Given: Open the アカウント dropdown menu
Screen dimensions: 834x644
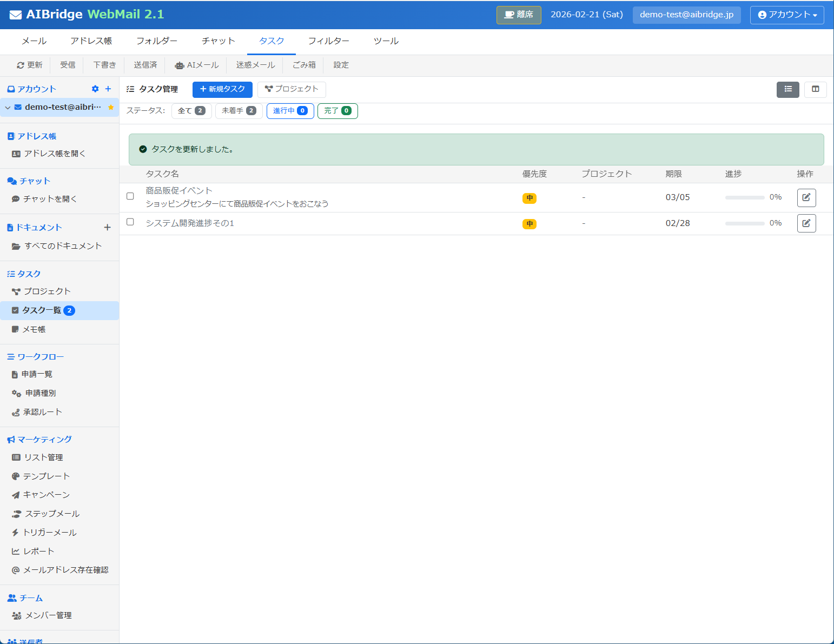Looking at the screenshot, I should (x=786, y=15).
